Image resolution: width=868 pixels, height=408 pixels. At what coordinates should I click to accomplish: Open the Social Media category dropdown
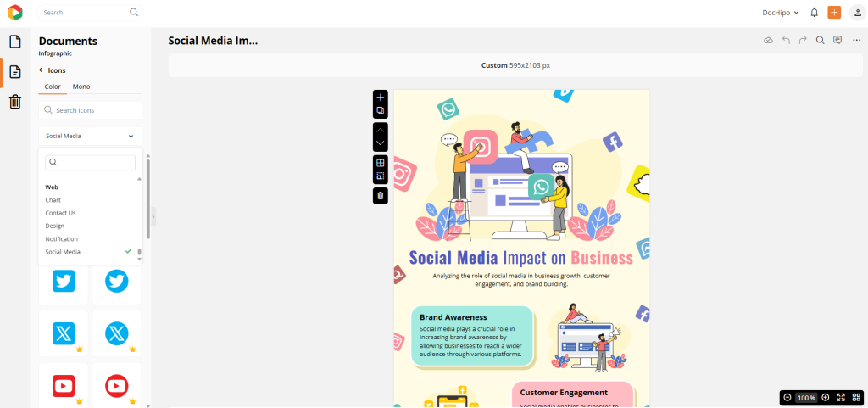[90, 136]
